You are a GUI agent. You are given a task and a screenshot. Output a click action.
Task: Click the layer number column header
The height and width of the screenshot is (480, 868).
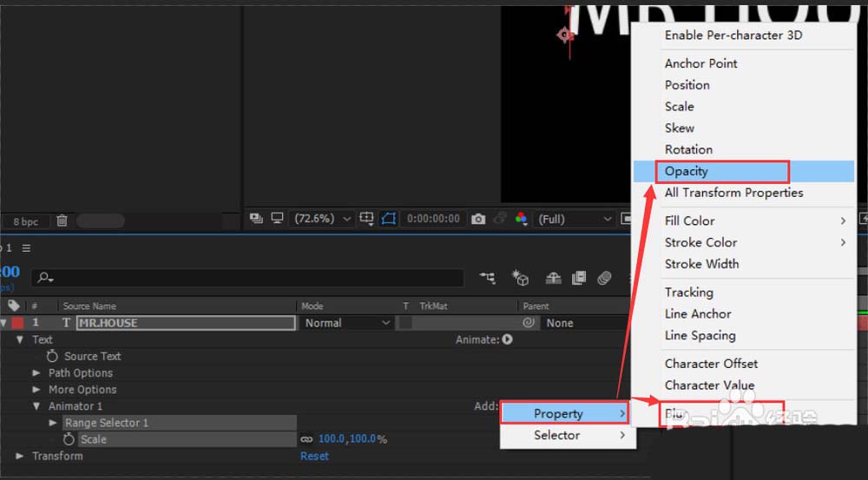tap(35, 306)
